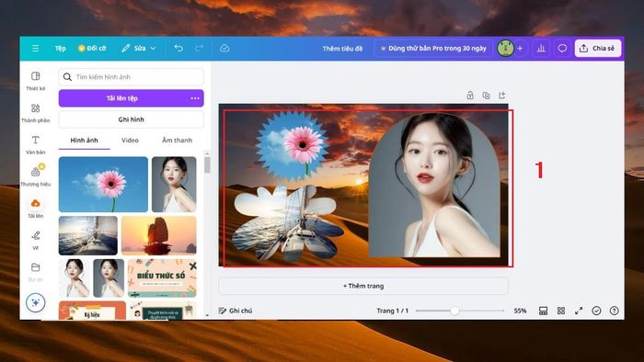Switch to the Video tab
644x362 pixels.
[130, 141]
